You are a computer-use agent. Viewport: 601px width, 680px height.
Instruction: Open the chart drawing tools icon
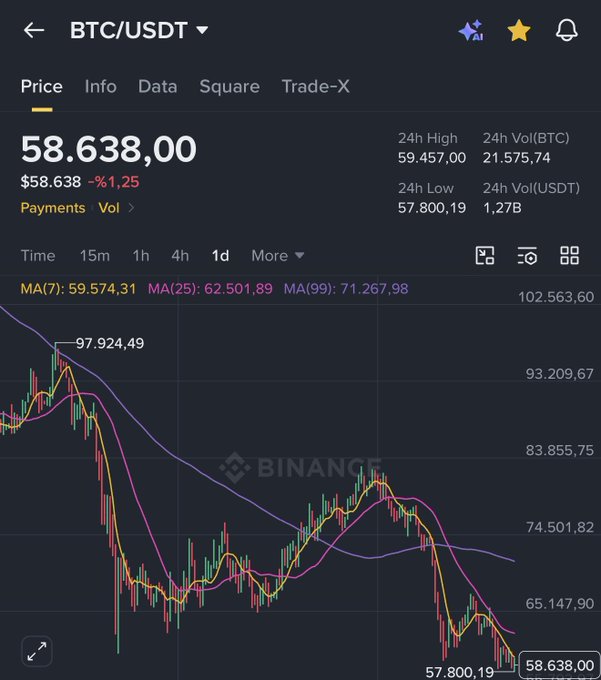click(485, 255)
